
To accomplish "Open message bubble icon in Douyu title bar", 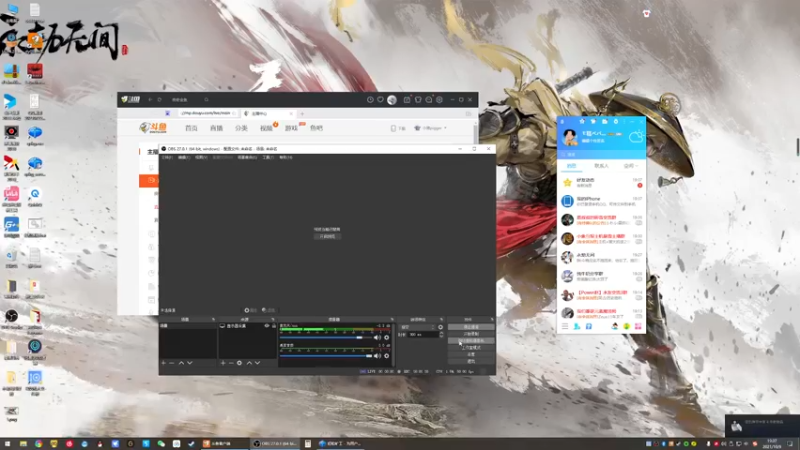I will click(x=429, y=99).
